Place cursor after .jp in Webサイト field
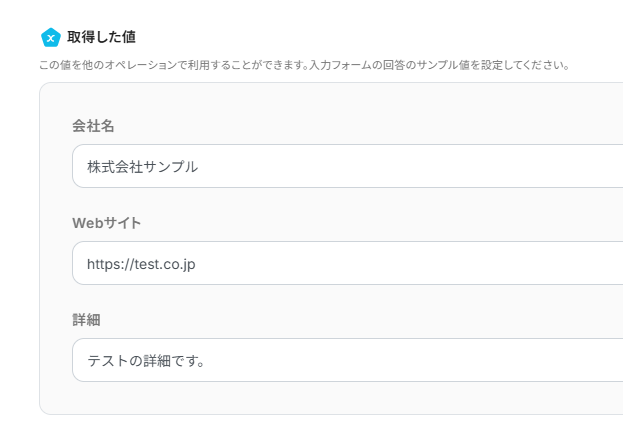Screen dimensions: 623x447 196,263
